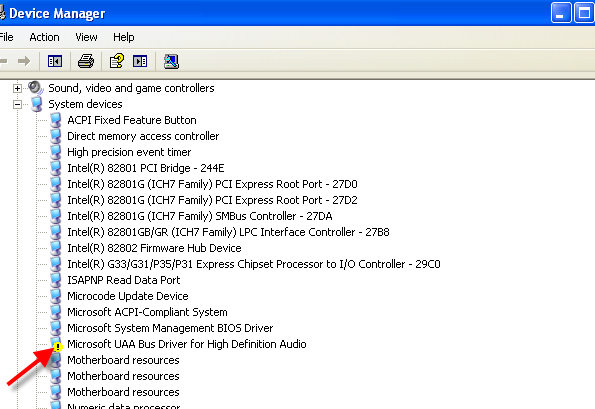Viewport: 595px width, 409px height.
Task: Maximize the Device Manager window
Action: 584,13
